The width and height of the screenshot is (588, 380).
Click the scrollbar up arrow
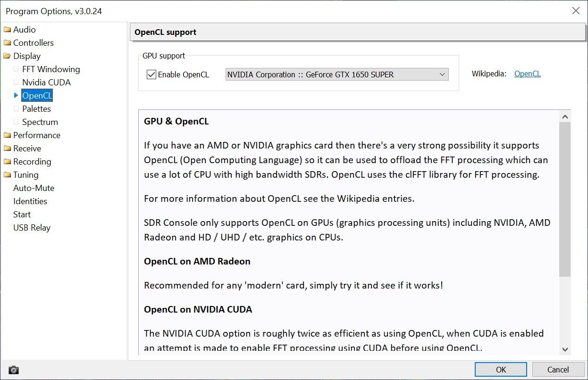click(565, 116)
